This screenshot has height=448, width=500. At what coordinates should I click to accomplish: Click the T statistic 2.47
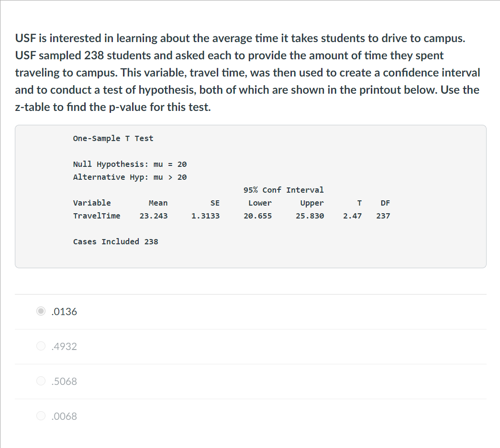(x=352, y=216)
